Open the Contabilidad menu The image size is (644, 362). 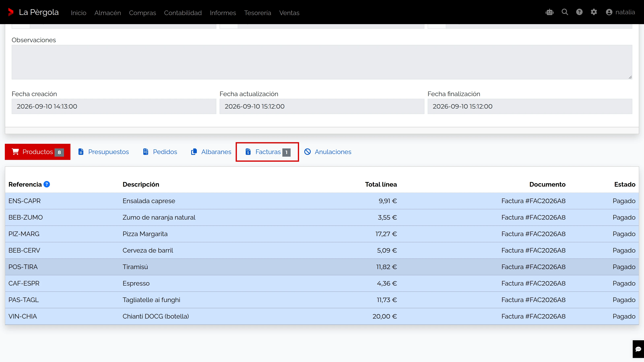(x=183, y=13)
